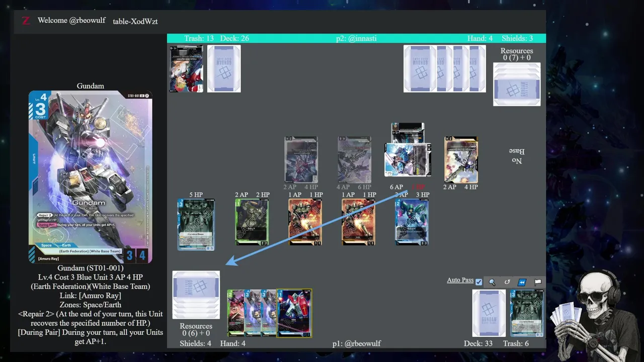Viewport: 644px width, 362px height.
Task: Select the Leo unit beside the blue 3 HP unit
Action: 358,222
